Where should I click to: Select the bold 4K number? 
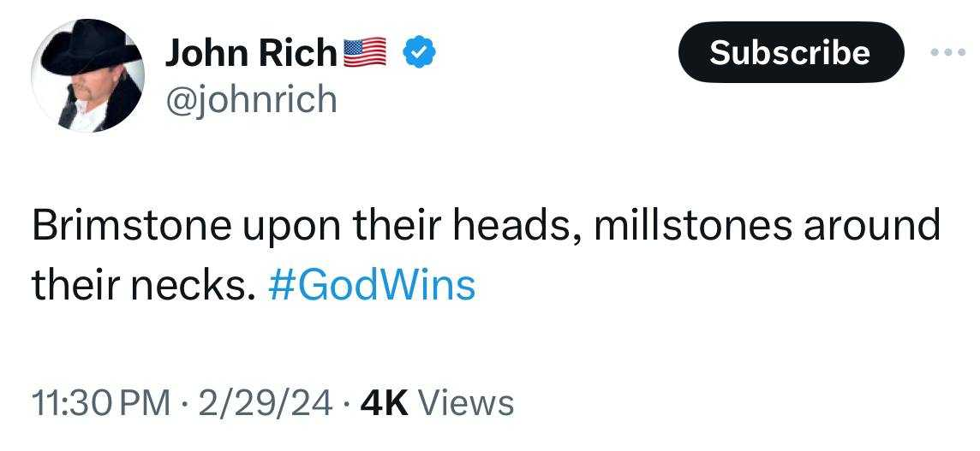tap(385, 403)
